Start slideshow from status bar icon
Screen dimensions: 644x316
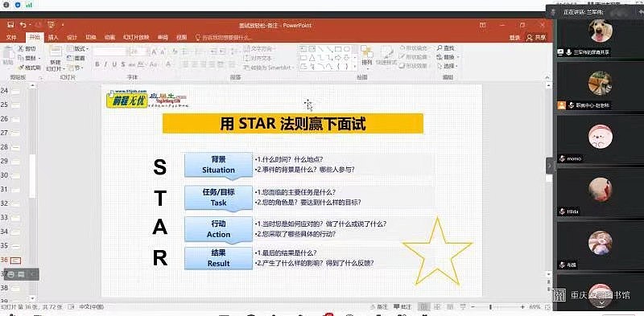(x=464, y=307)
